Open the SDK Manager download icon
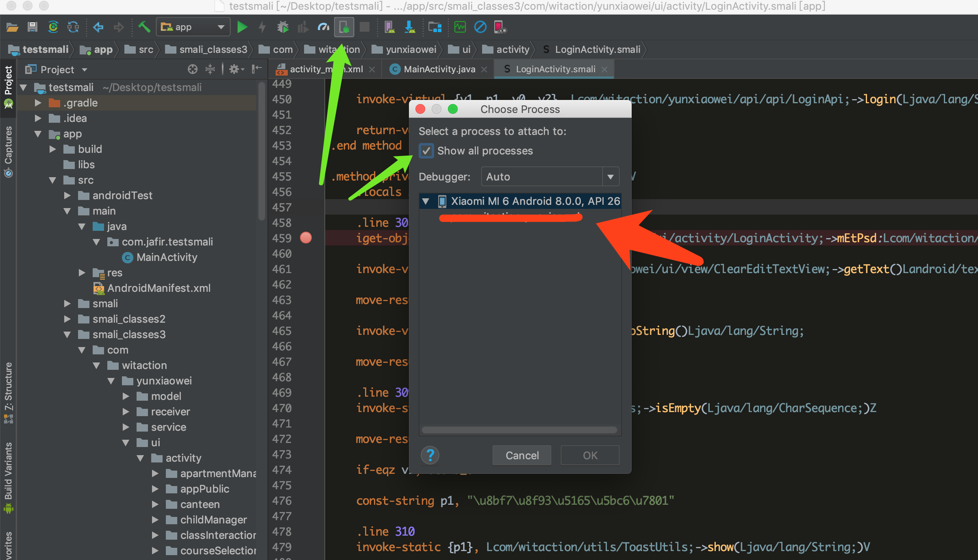The width and height of the screenshot is (978, 560). pos(410,27)
